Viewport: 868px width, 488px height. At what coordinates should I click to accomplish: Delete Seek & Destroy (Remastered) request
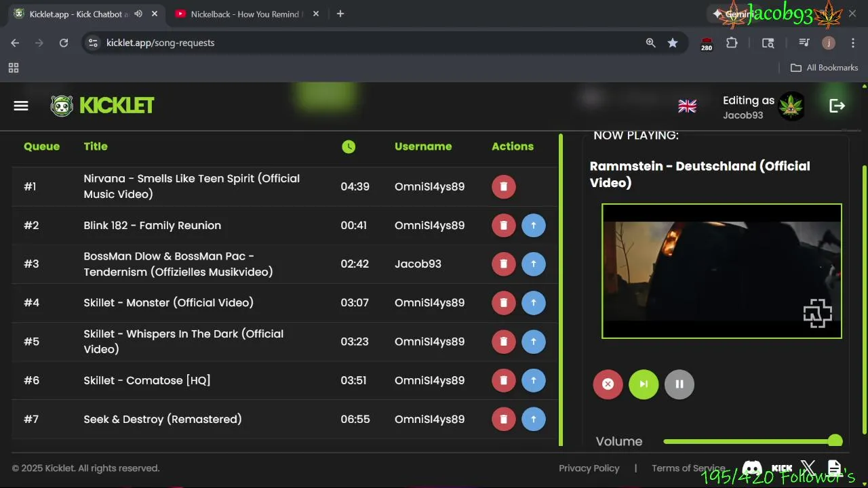coord(503,419)
